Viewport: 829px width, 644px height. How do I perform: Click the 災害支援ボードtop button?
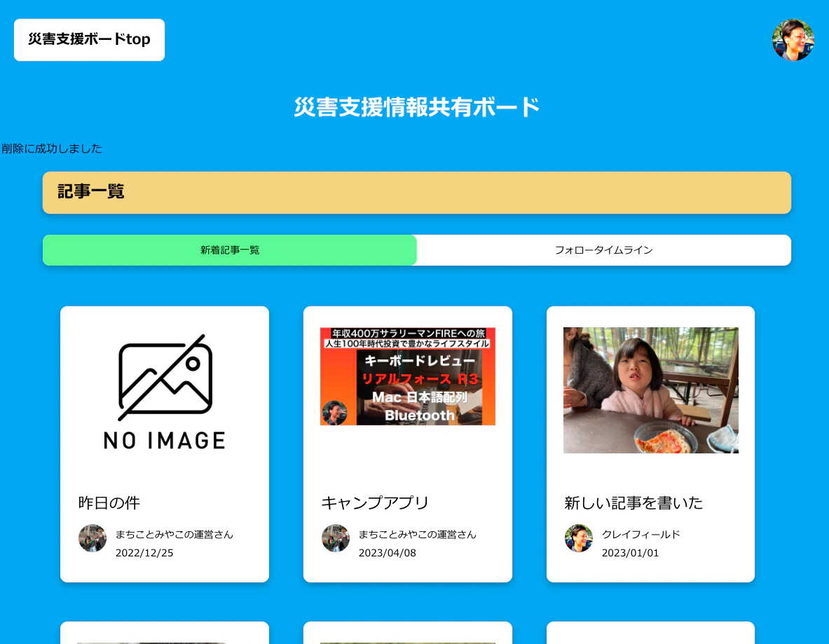[89, 40]
